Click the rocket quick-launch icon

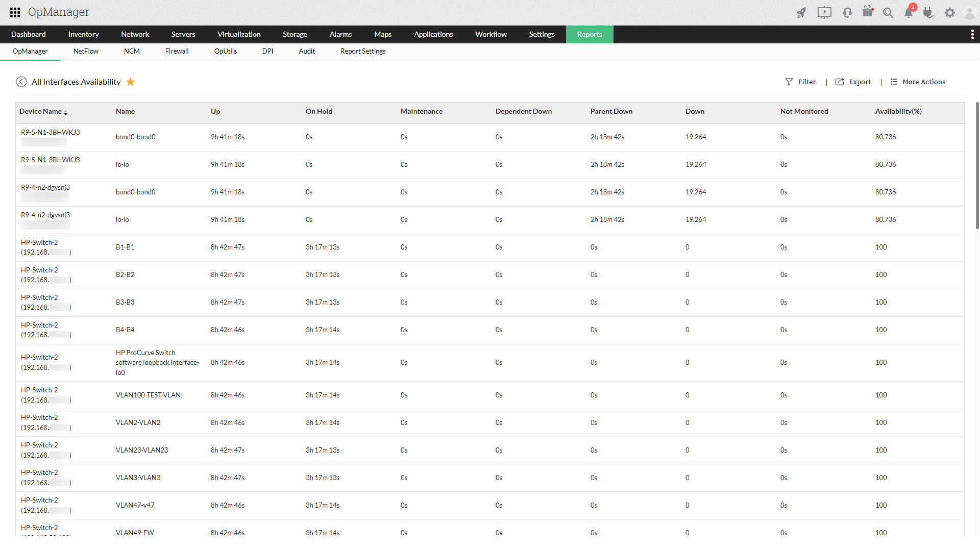(x=801, y=12)
